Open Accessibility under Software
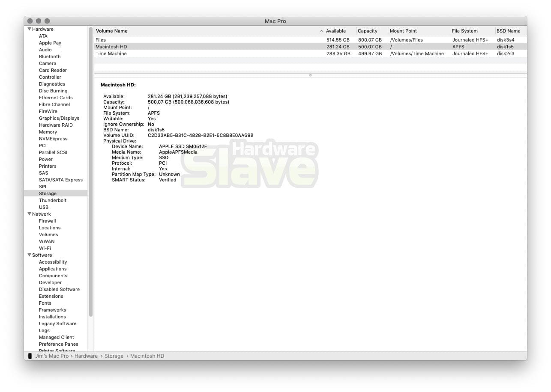 click(53, 262)
